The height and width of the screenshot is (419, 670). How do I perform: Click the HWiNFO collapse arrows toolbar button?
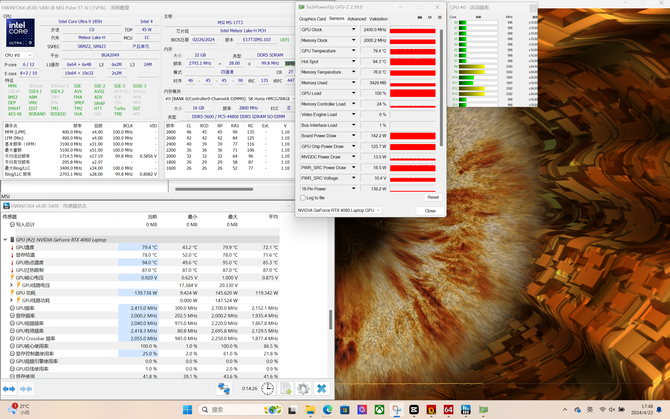(26, 389)
